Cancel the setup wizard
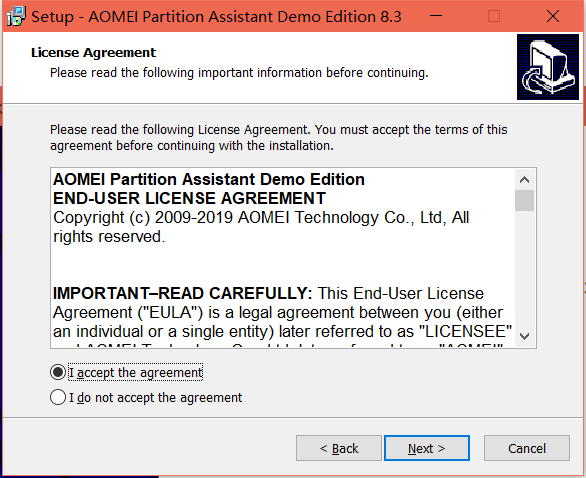The height and width of the screenshot is (478, 586). tap(527, 448)
